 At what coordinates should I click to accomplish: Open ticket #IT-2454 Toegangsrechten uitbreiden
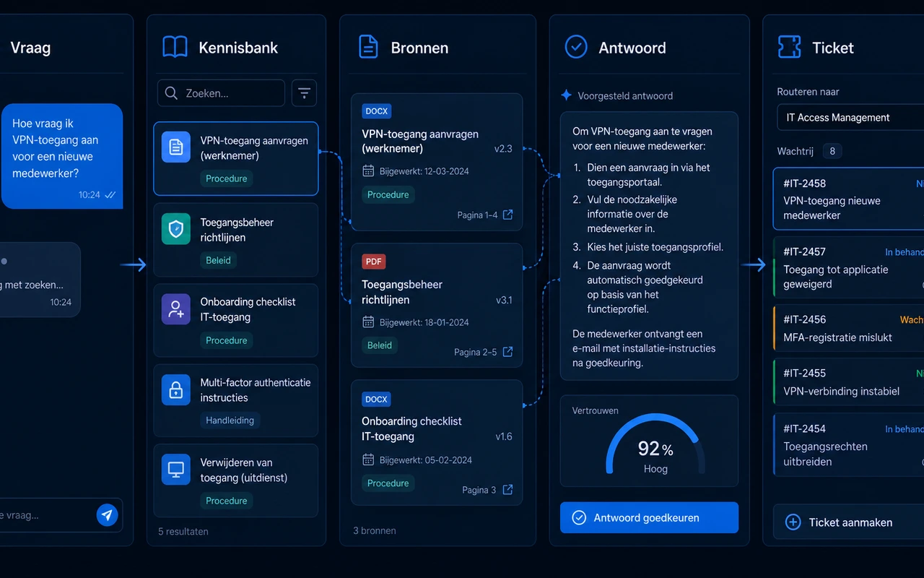point(848,444)
